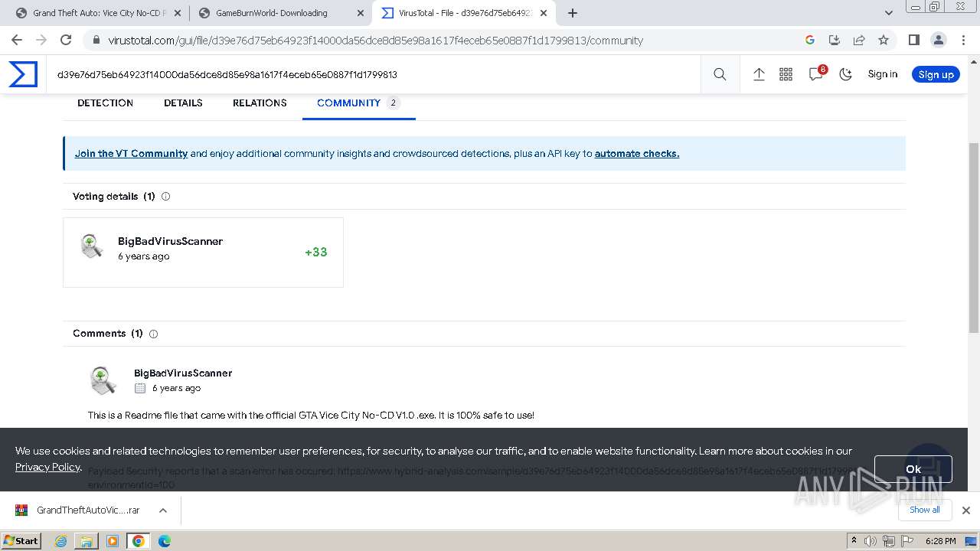Accept cookies with Ok button
The width and height of the screenshot is (980, 551).
click(913, 469)
